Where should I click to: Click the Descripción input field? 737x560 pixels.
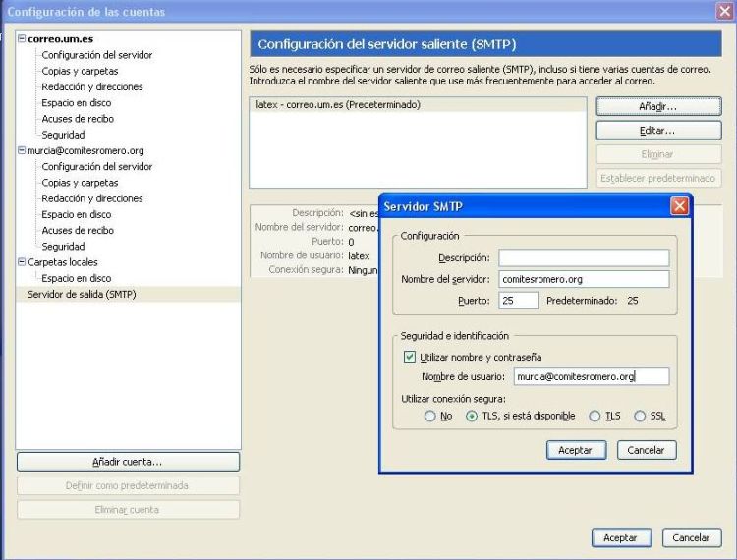(x=583, y=257)
